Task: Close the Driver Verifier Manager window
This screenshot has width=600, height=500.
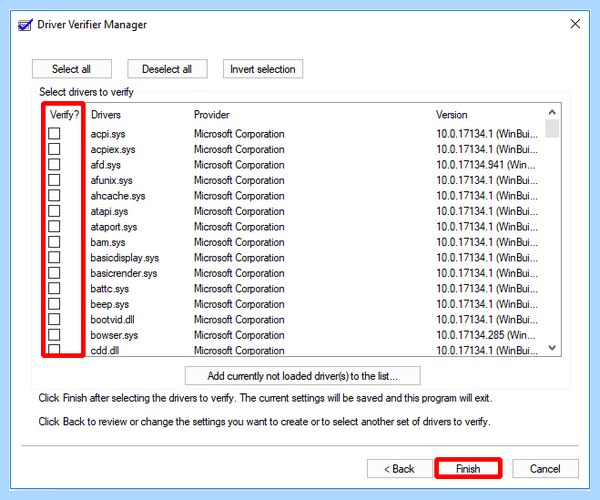Action: [x=575, y=24]
